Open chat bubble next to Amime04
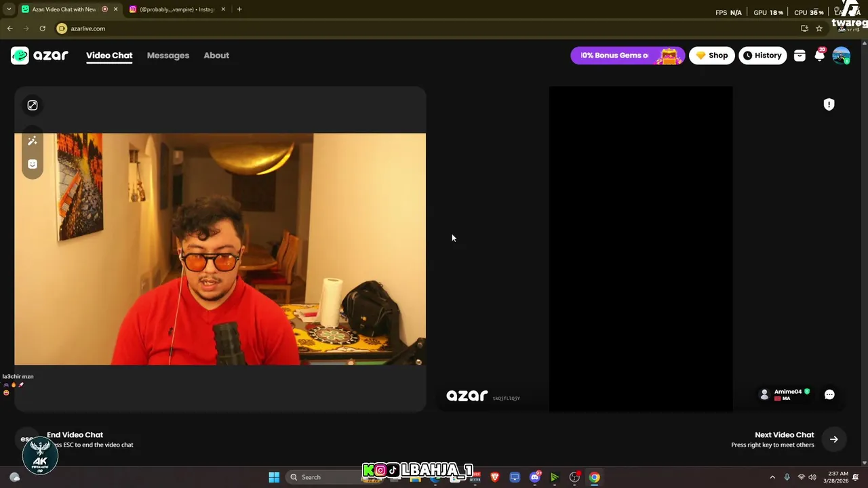 (x=829, y=394)
